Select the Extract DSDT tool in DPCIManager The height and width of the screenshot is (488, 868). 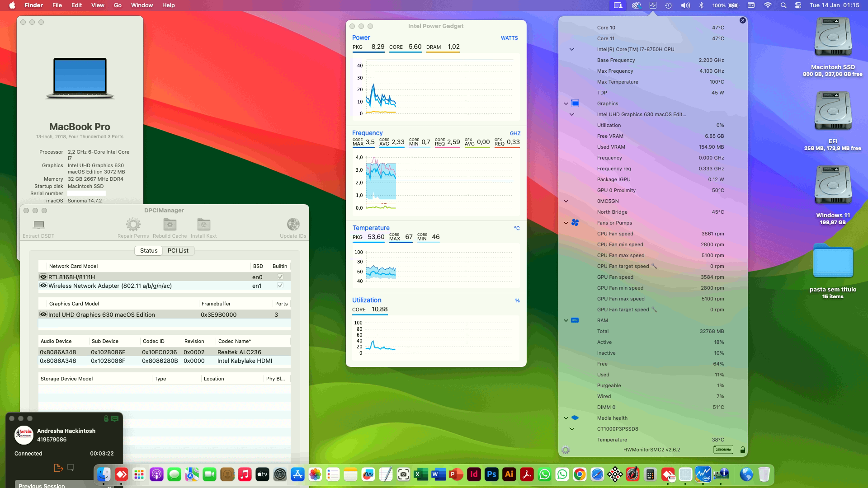pyautogui.click(x=38, y=225)
